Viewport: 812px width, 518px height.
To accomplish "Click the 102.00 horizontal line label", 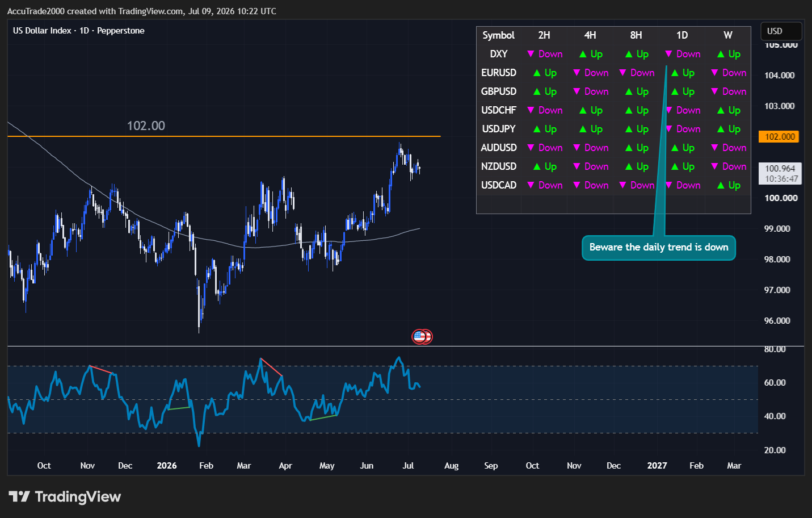I will [x=146, y=126].
